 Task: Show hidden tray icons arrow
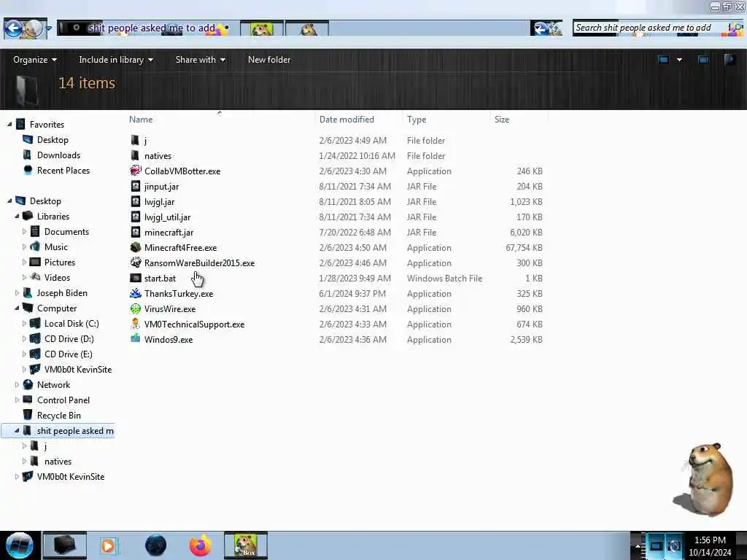[638, 545]
